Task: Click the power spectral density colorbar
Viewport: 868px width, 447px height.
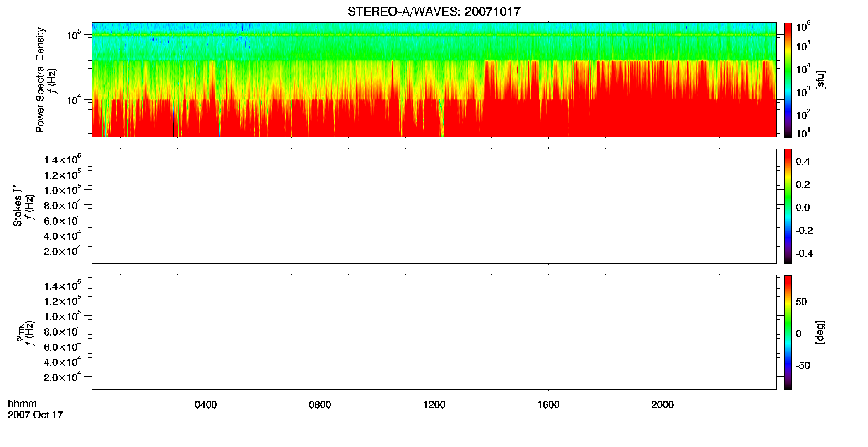Action: coord(788,80)
